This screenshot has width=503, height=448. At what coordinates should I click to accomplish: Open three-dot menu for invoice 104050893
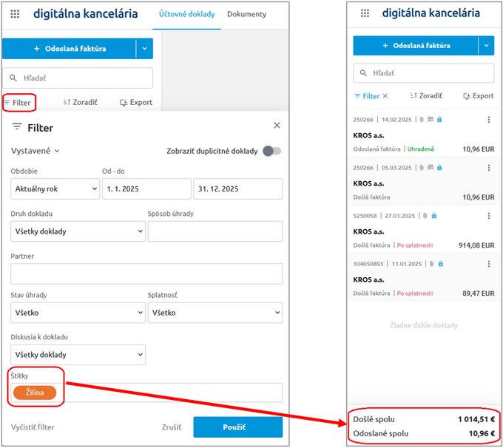point(488,264)
